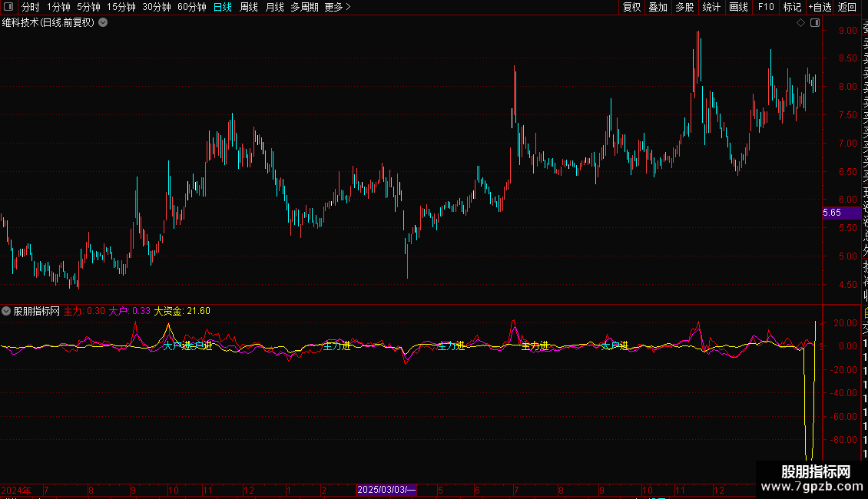Select the 5分钟 period tab
Screen dimensions: 868x499
88,7
